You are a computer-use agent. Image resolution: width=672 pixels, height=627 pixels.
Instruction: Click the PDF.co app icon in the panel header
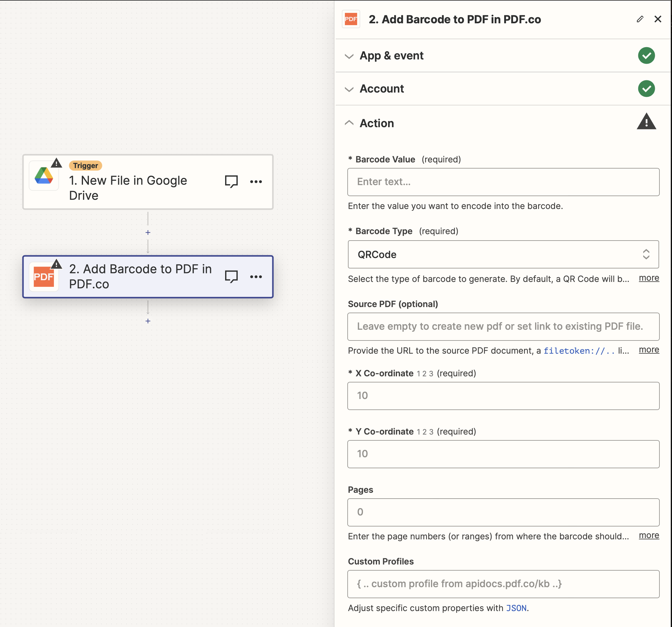tap(351, 19)
